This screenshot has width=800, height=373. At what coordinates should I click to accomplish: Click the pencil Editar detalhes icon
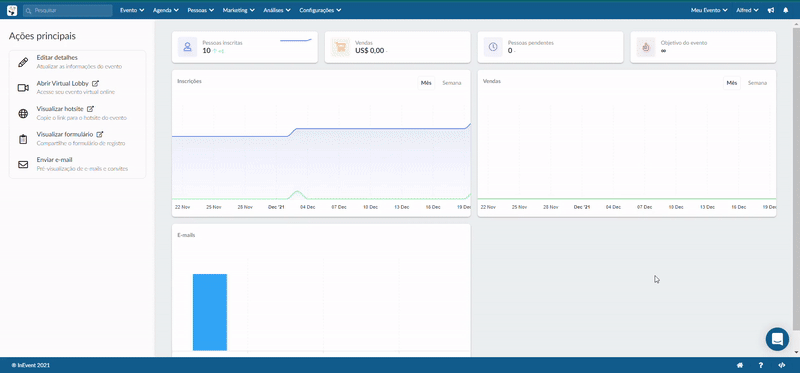click(x=23, y=62)
